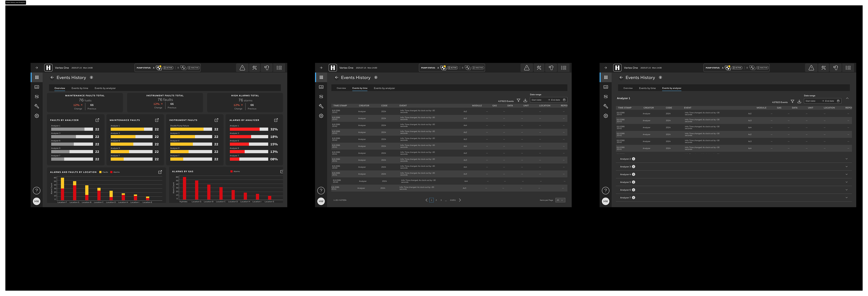Click filter icon on Events by time screen
This screenshot has width=868, height=296.
519,100
